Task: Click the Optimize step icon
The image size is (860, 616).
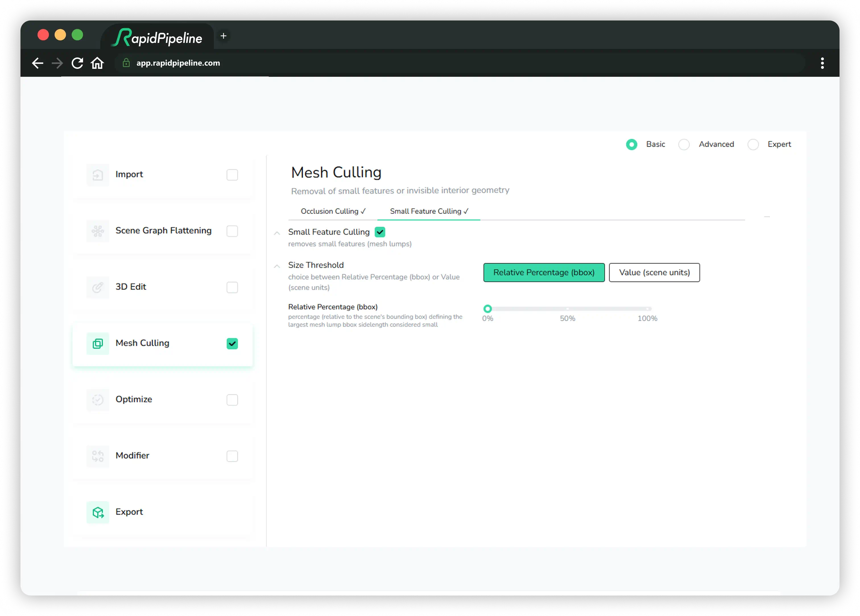Action: (x=98, y=400)
